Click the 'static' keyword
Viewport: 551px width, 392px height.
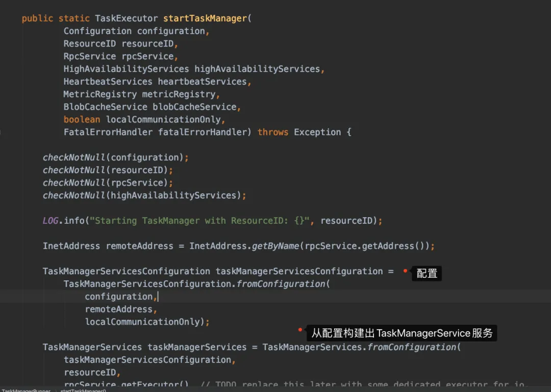pos(74,18)
